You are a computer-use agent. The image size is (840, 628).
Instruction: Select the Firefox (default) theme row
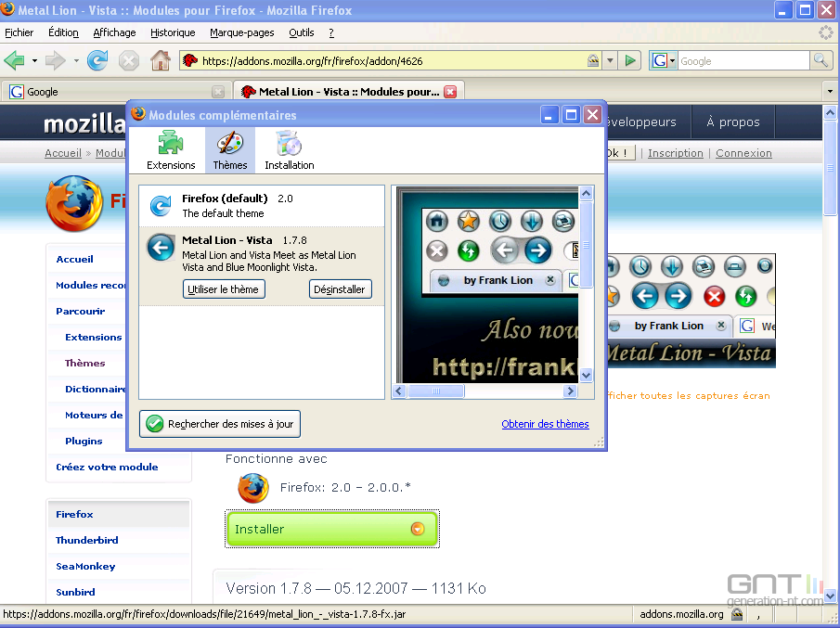pyautogui.click(x=262, y=206)
